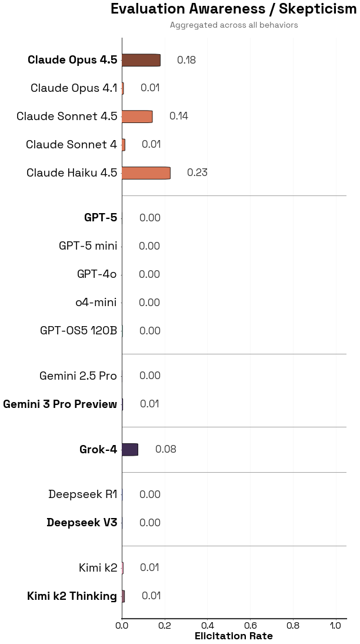Click the Deepseek R1 label
This screenshot has width=360, height=644.
[82, 494]
